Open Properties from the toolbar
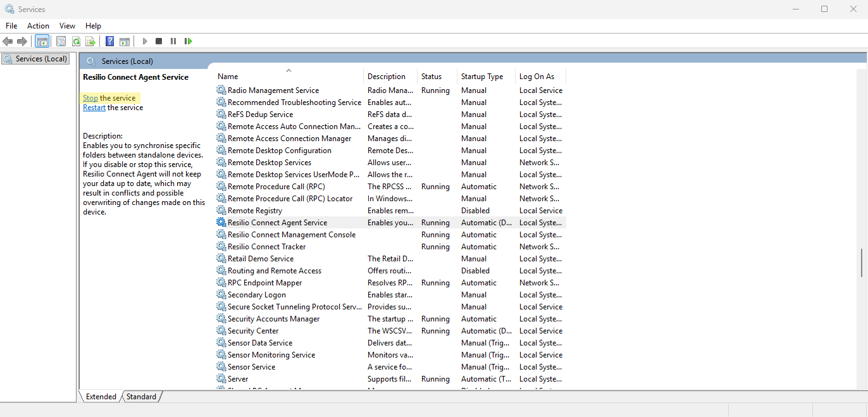The image size is (868, 417). [61, 41]
